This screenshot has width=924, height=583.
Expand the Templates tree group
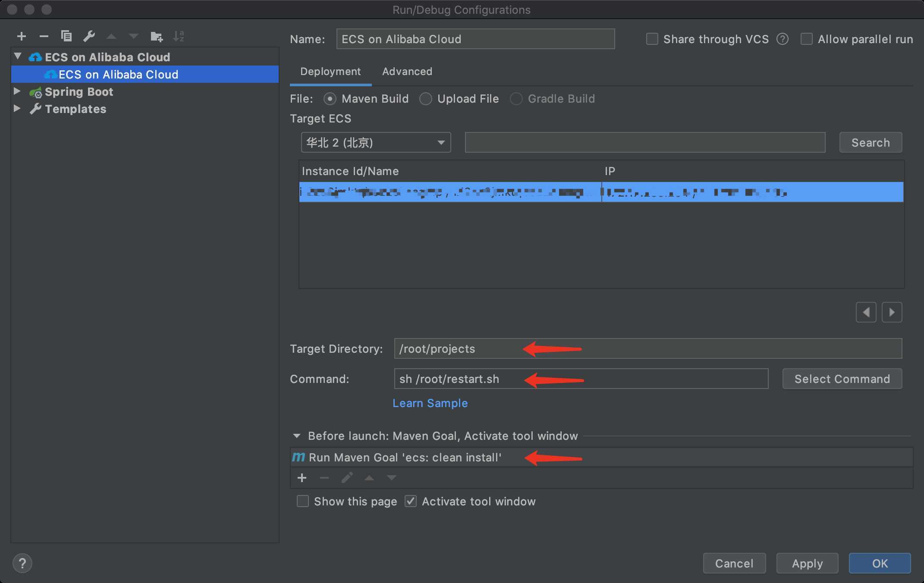click(x=17, y=109)
